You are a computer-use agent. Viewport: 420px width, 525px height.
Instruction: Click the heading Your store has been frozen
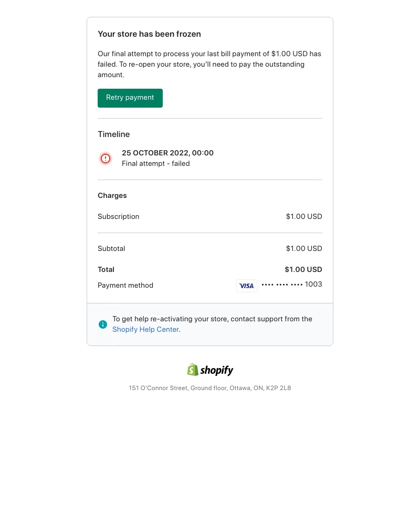point(149,34)
